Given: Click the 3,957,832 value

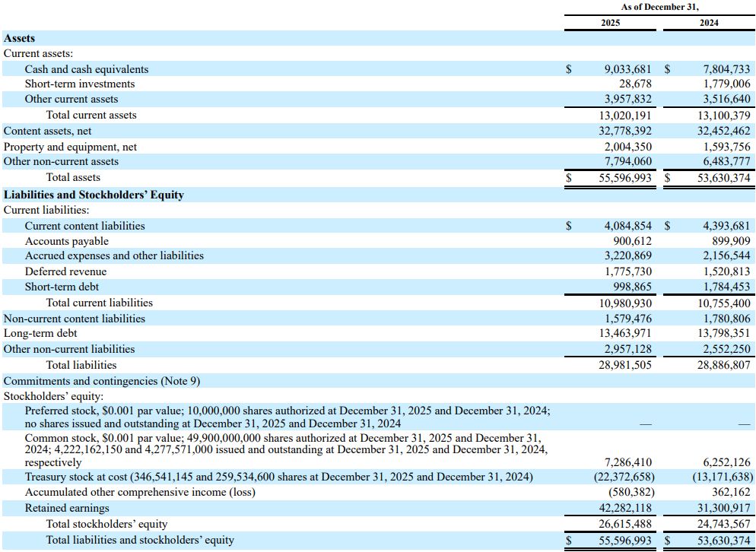Looking at the screenshot, I should click(627, 99).
